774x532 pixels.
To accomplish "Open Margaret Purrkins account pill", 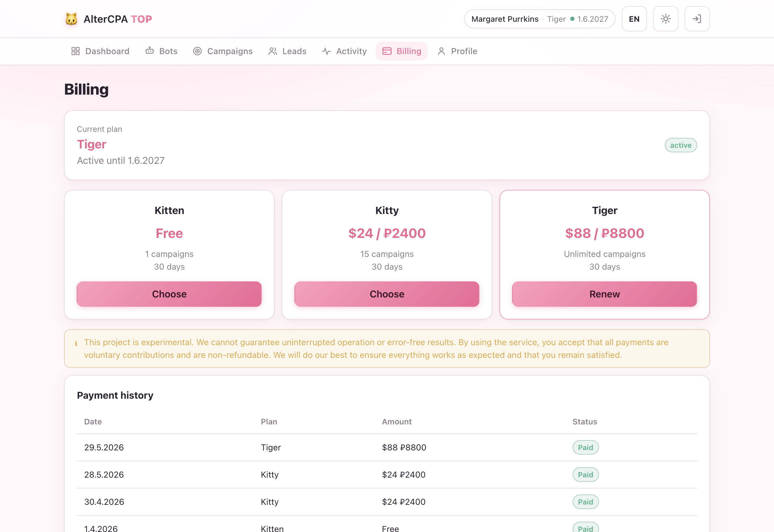I will click(539, 19).
